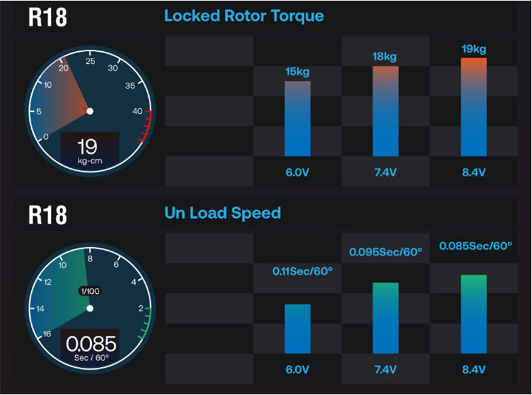Click the bar under 0.095Sec/60° label
The image size is (532, 395).
coord(386,318)
